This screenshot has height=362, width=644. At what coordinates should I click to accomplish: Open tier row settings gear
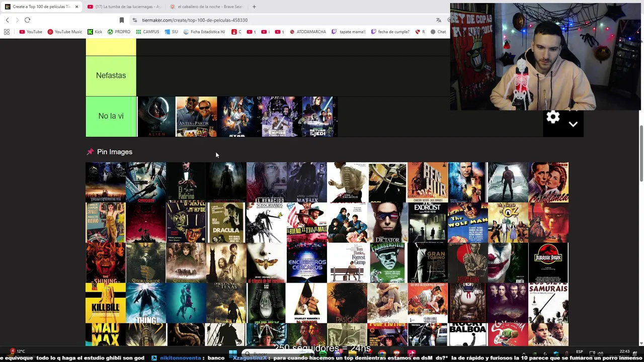tap(553, 117)
